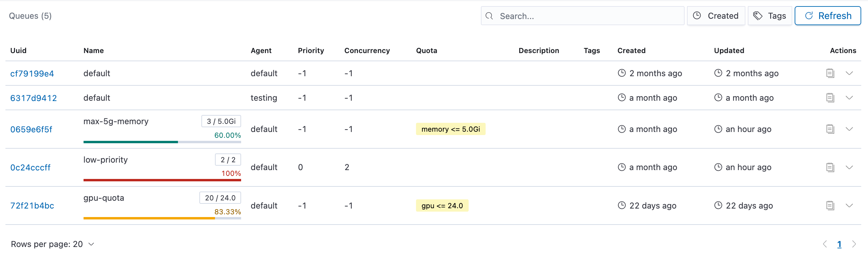Click the 'max-5g-memory' queue name
The image size is (868, 264).
(116, 121)
